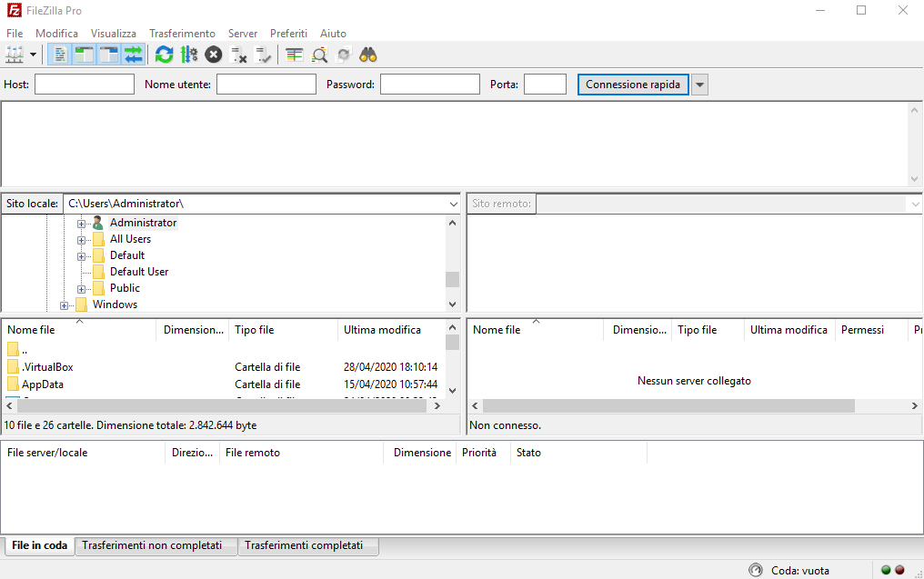The image size is (924, 579).
Task: Toggle local directory tree display
Action: tap(85, 55)
